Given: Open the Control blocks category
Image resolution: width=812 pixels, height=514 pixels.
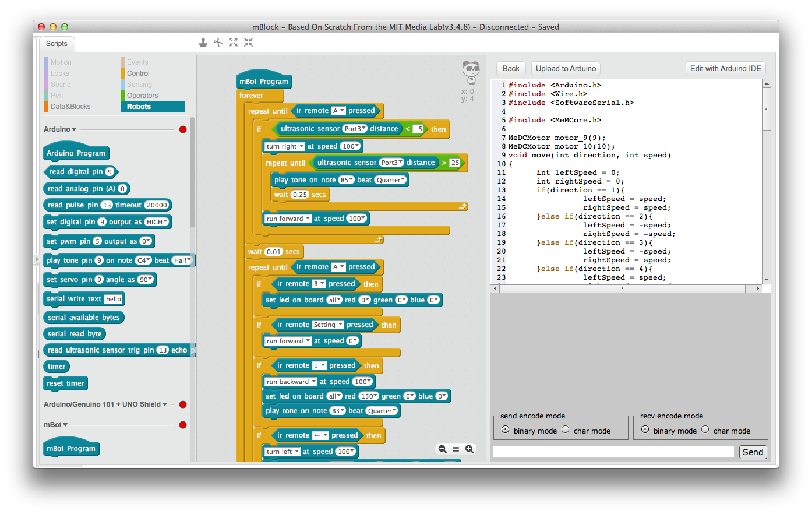Looking at the screenshot, I should [138, 73].
